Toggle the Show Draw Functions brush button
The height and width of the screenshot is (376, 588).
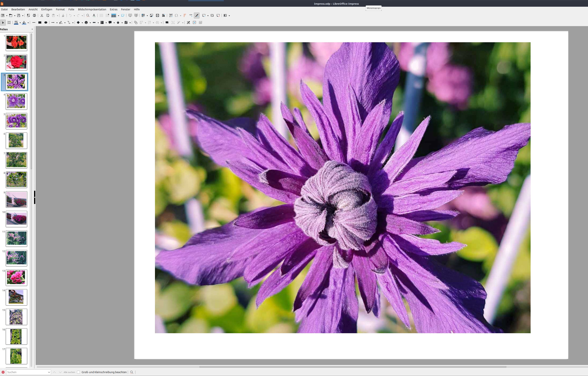coord(197,15)
